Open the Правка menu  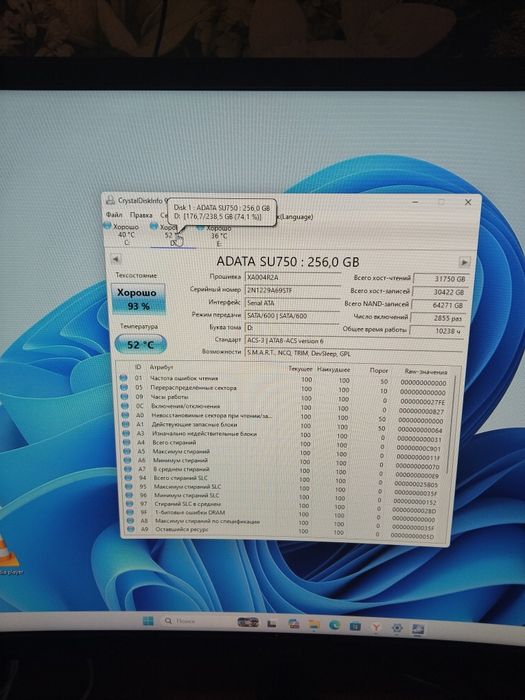[142, 215]
